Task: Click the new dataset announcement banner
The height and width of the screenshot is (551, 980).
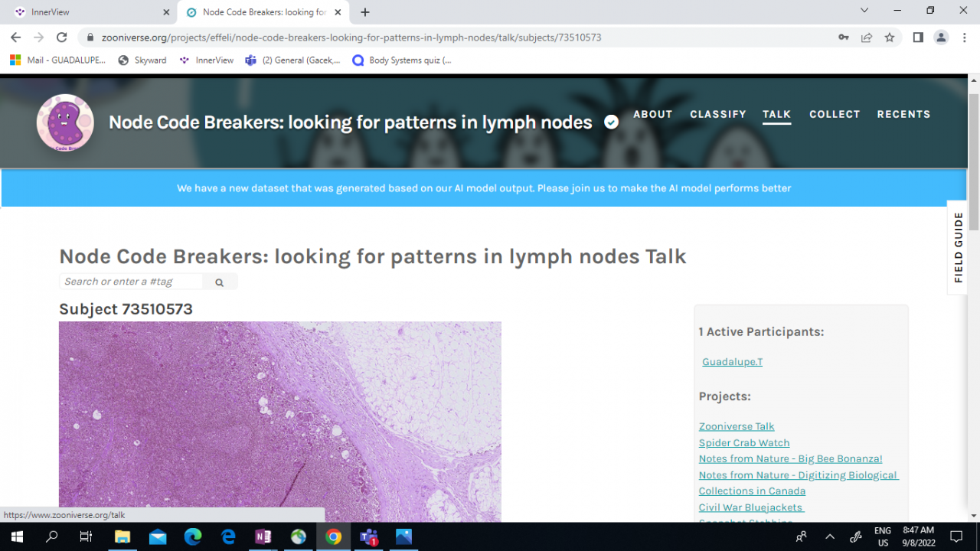Action: (484, 188)
